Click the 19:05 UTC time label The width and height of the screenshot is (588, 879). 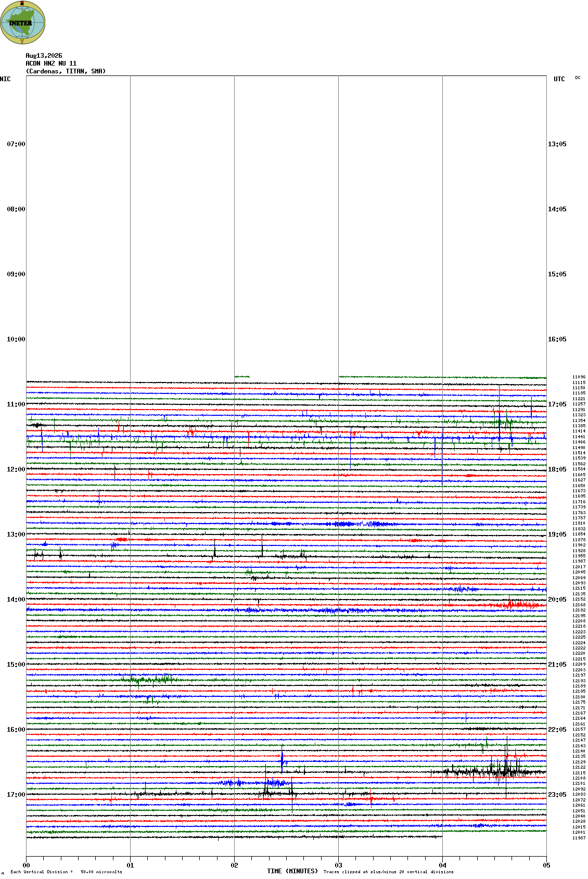point(557,534)
